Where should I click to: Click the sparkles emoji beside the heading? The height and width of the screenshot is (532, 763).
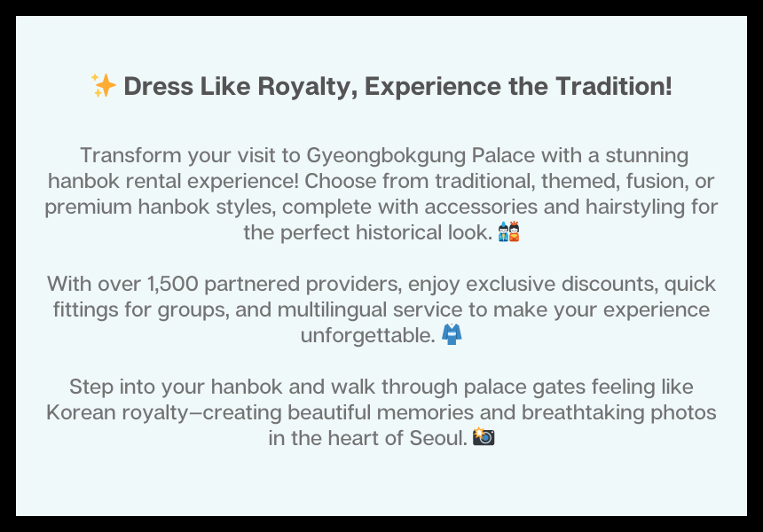(104, 86)
